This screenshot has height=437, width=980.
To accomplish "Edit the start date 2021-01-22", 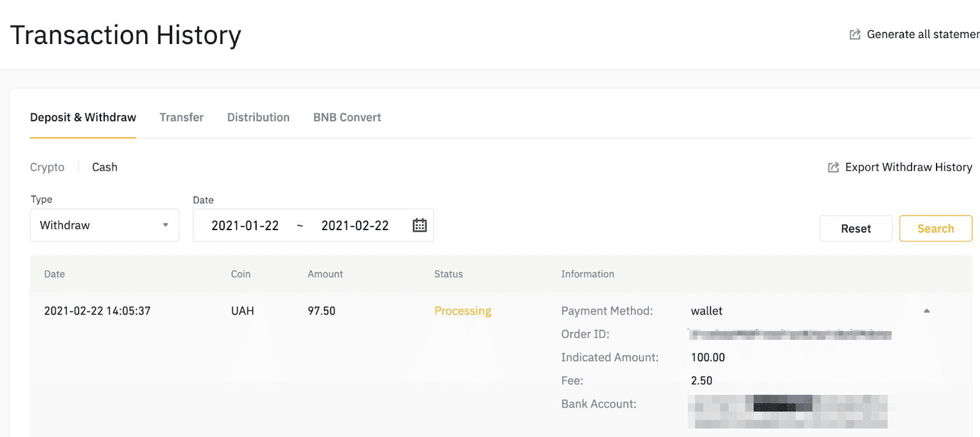I will click(245, 226).
